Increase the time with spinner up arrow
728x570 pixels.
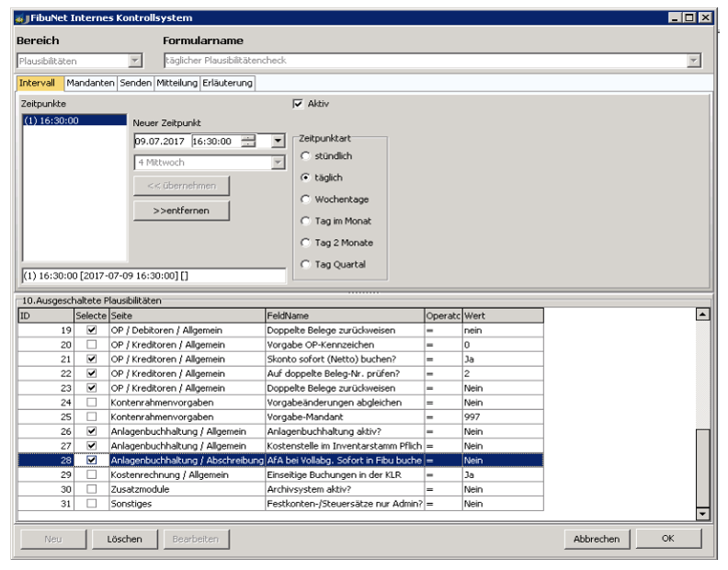click(248, 138)
